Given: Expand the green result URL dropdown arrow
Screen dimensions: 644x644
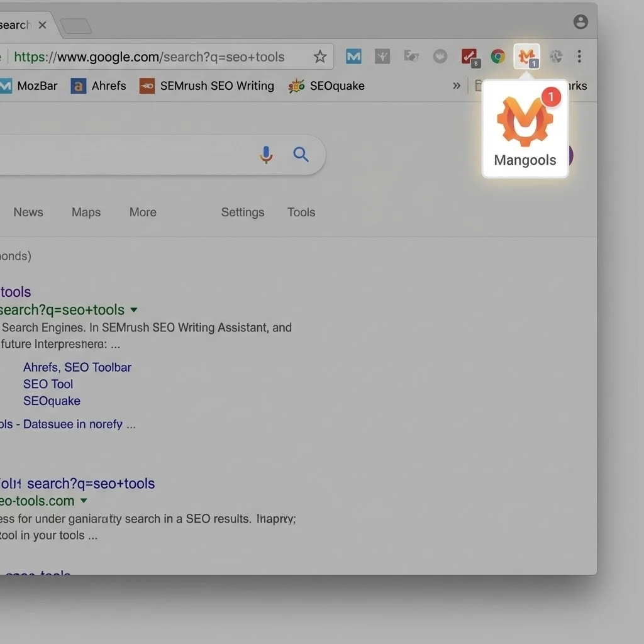Looking at the screenshot, I should tap(133, 309).
